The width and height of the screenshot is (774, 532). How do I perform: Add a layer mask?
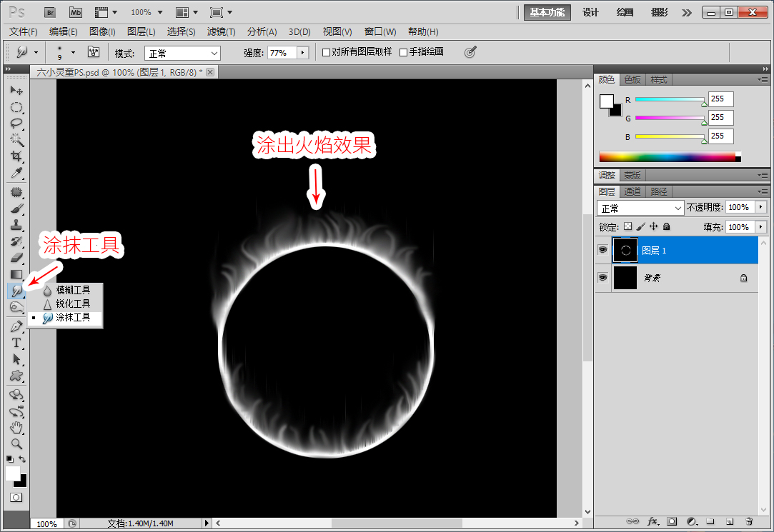(672, 521)
